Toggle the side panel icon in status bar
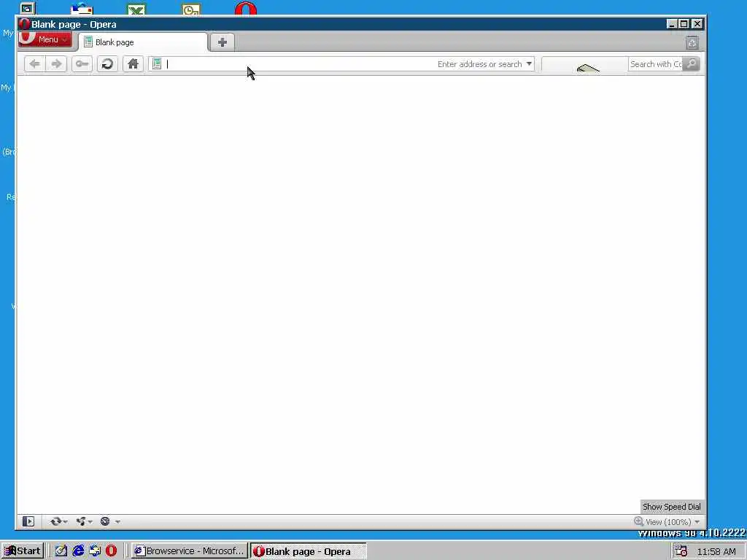 click(28, 521)
